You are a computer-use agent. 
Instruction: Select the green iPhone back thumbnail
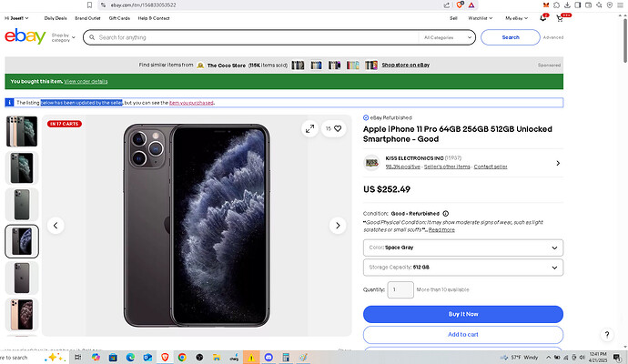pos(22,205)
